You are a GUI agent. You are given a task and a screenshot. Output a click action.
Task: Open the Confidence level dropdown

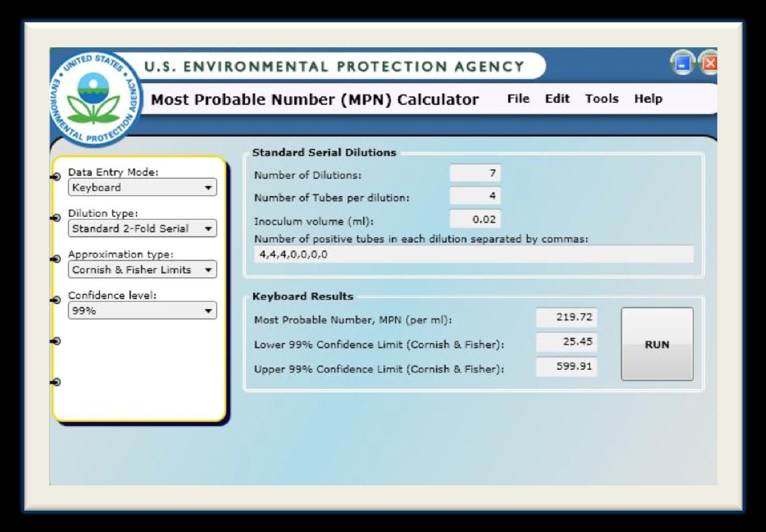142,310
